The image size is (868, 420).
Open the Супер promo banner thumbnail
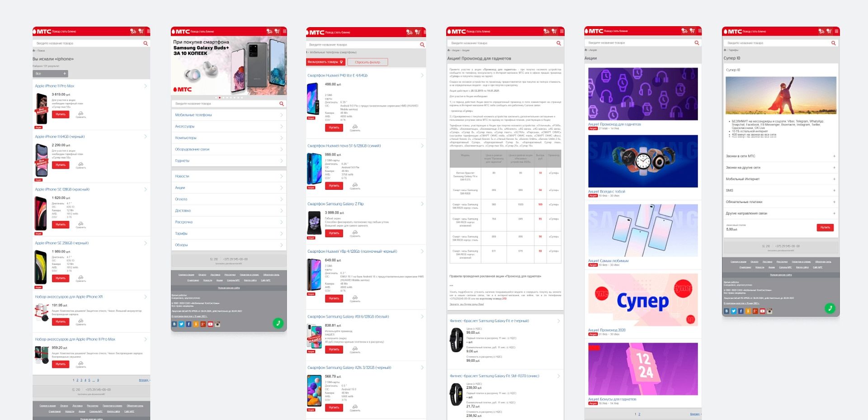point(643,300)
